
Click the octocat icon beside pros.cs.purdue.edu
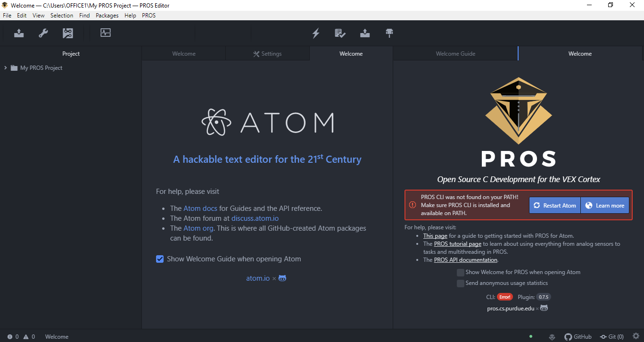[x=544, y=308]
